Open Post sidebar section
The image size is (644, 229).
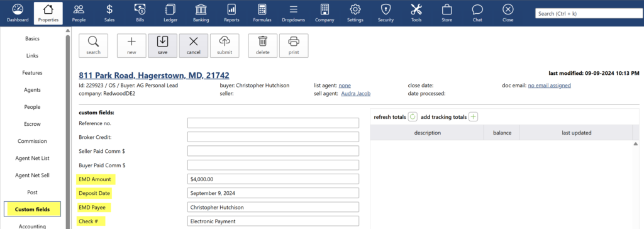tap(33, 192)
